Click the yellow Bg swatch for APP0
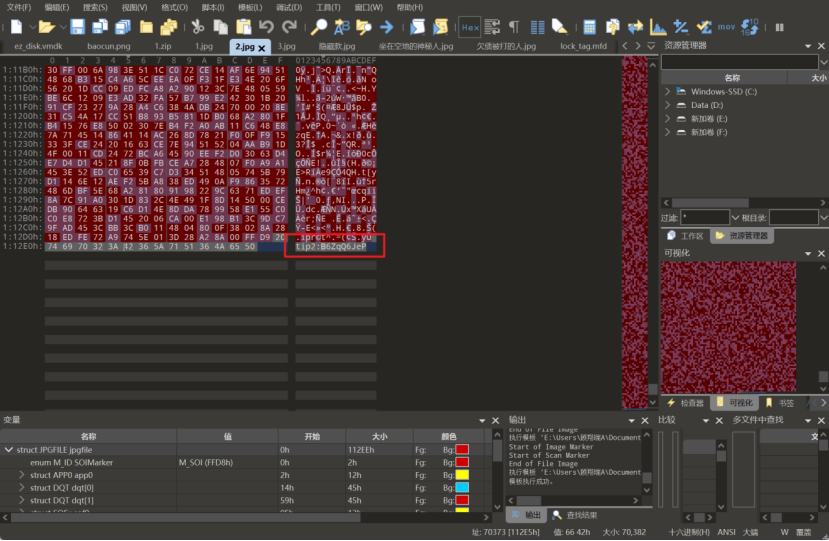Screen dimensions: 829x541 tap(462, 476)
